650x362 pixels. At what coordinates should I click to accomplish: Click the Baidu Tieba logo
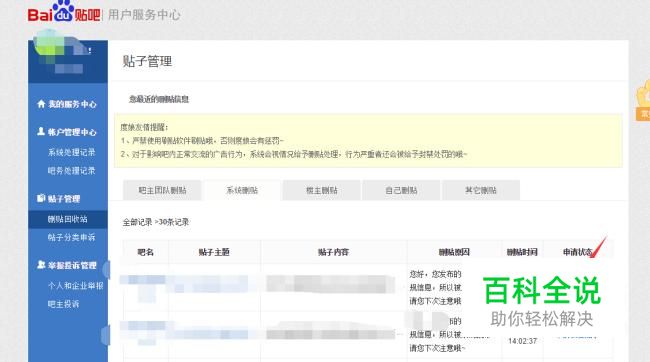(64, 12)
